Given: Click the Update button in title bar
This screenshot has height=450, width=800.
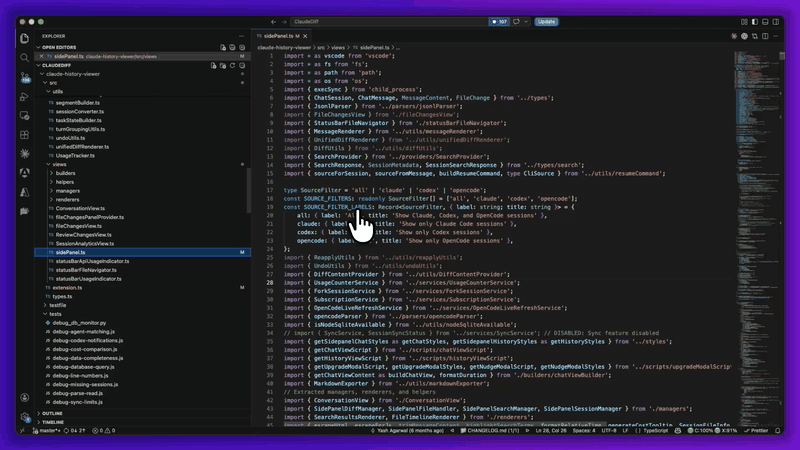Looking at the screenshot, I should click(x=546, y=21).
